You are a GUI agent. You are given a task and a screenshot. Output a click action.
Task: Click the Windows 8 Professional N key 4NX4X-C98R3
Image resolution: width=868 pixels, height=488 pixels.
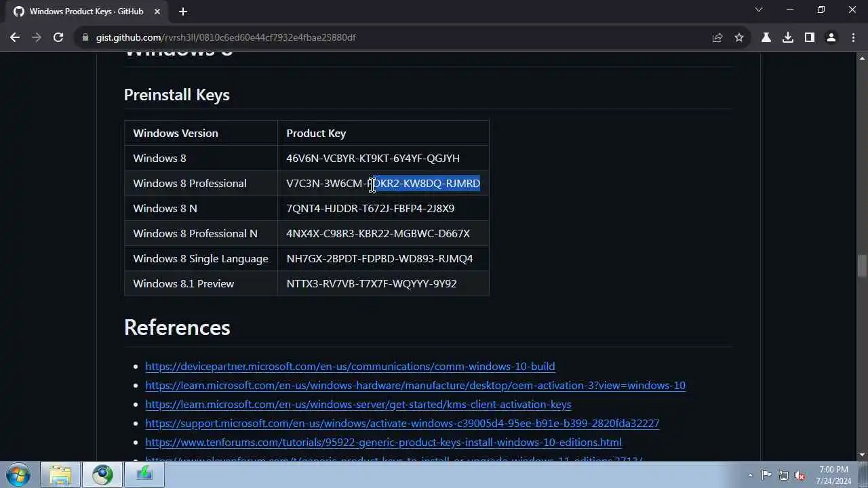[378, 233]
